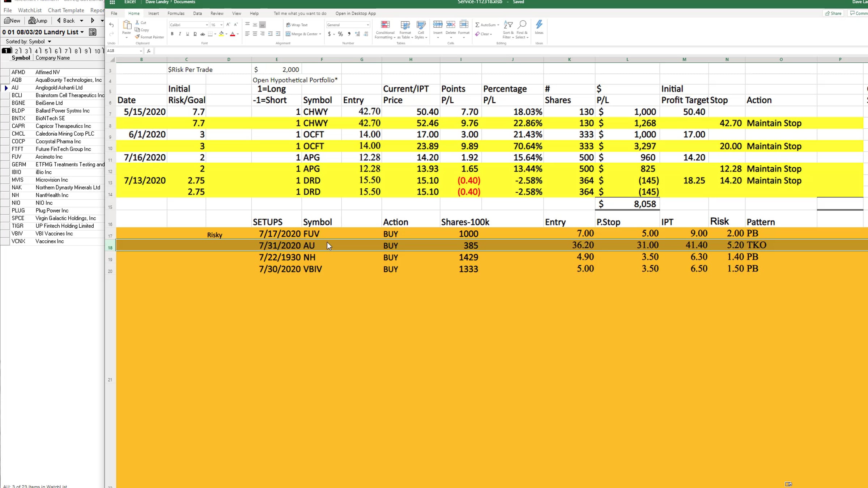This screenshot has height=488, width=868.
Task: Click the increase indent icon
Action: 278,34
